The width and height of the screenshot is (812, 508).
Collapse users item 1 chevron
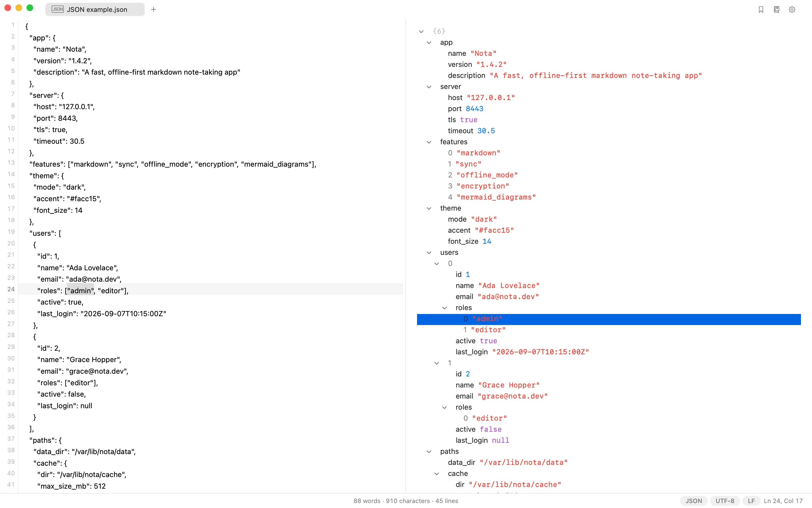tap(436, 363)
